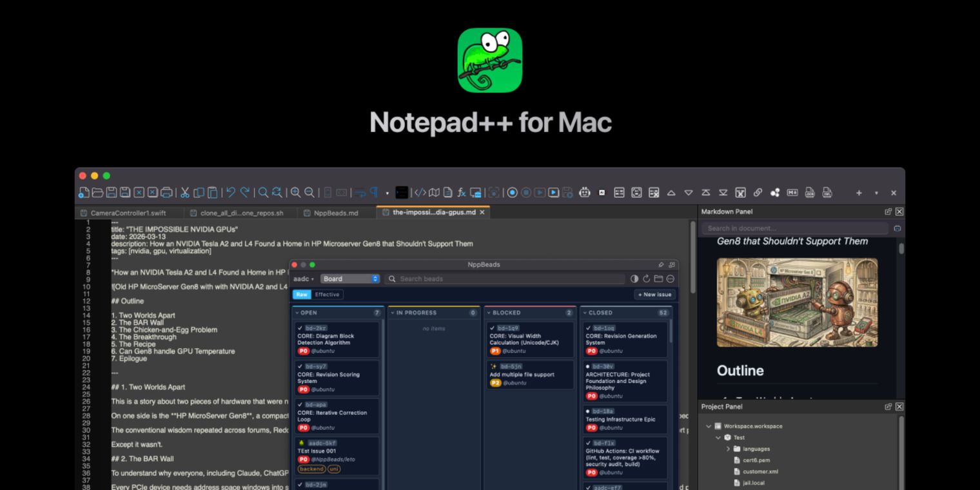Click the Paste clipboard icon
The image size is (980, 490).
213,192
